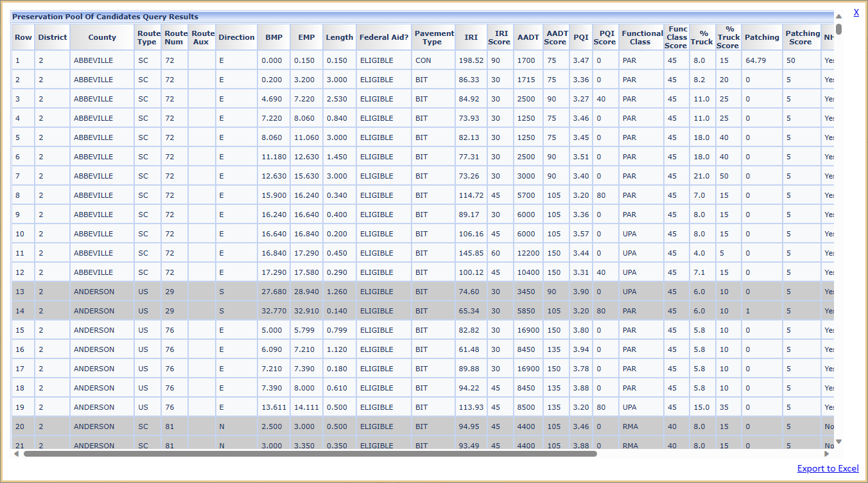Screen dimensions: 868x483
Task: Click the horizontal scrollbar thumb
Action: pyautogui.click(x=310, y=453)
